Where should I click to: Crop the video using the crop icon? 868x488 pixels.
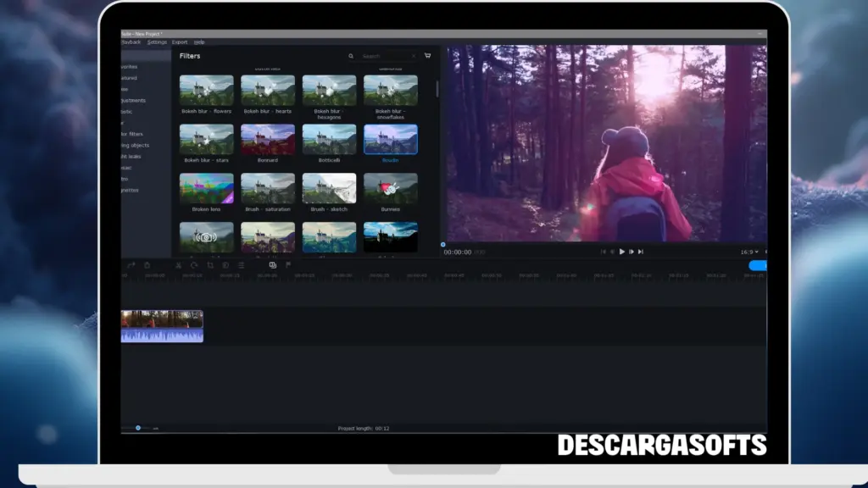tap(211, 265)
